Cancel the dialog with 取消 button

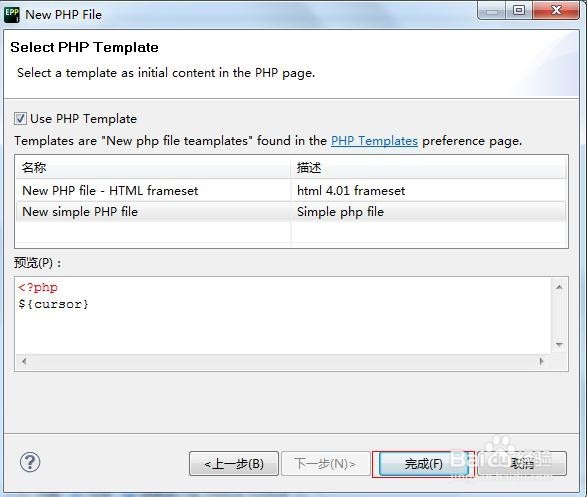(x=522, y=464)
